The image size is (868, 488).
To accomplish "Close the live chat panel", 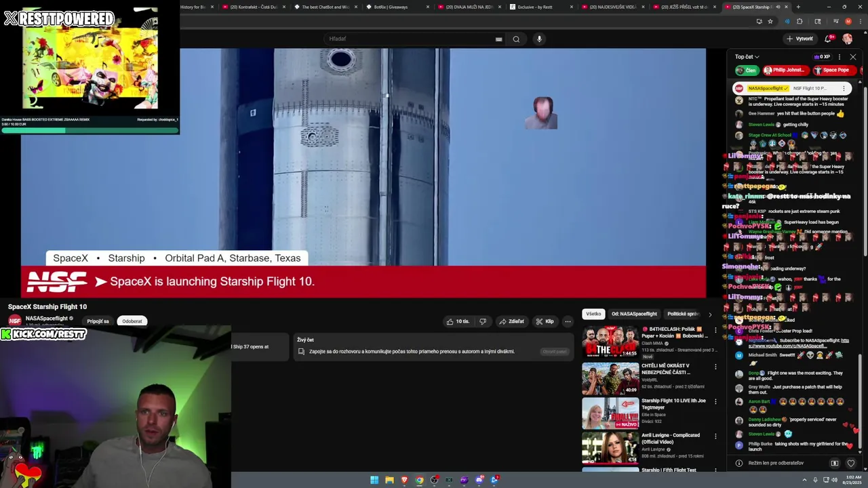I will [853, 57].
